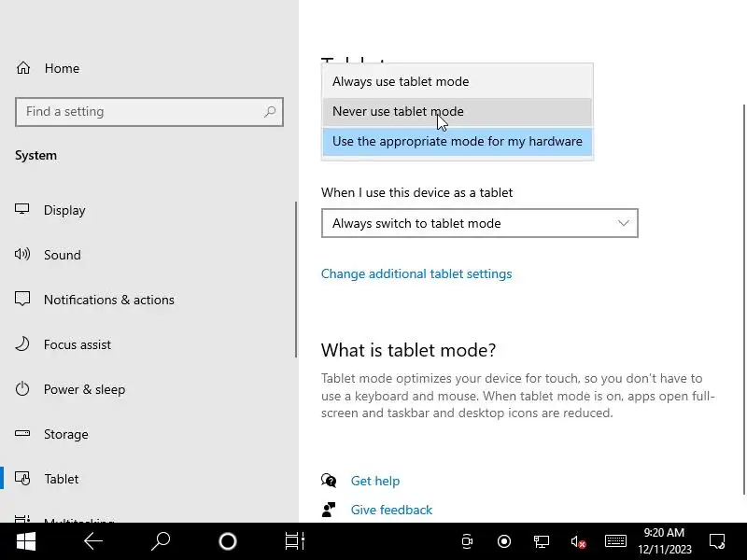Open the Get help link
Image resolution: width=747 pixels, height=560 pixels.
coord(375,481)
